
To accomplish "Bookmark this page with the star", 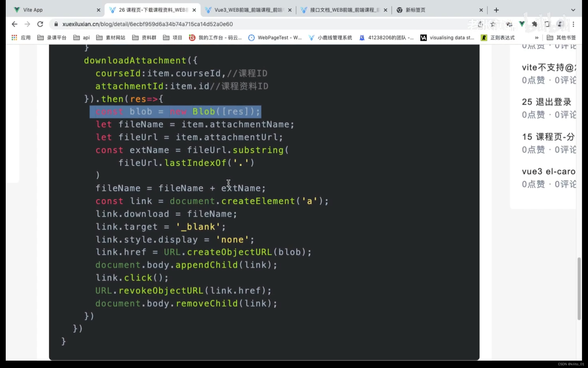I will point(493,24).
